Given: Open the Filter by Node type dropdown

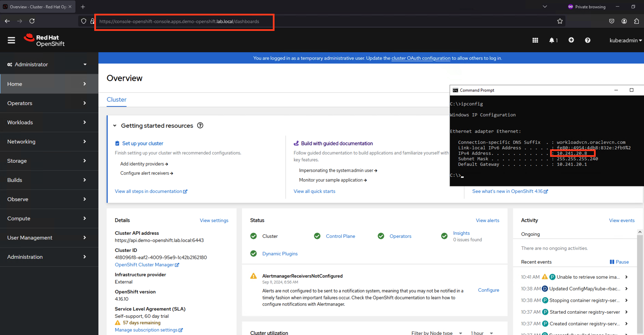Looking at the screenshot, I should [437, 333].
